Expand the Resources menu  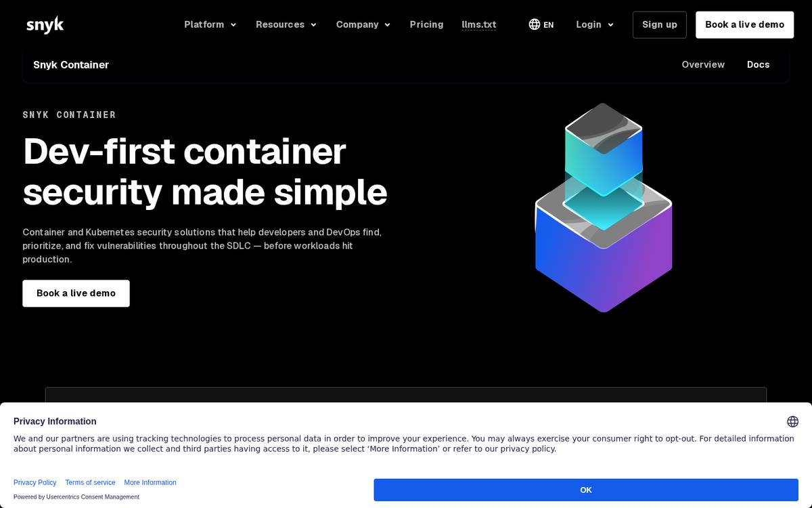(x=286, y=24)
